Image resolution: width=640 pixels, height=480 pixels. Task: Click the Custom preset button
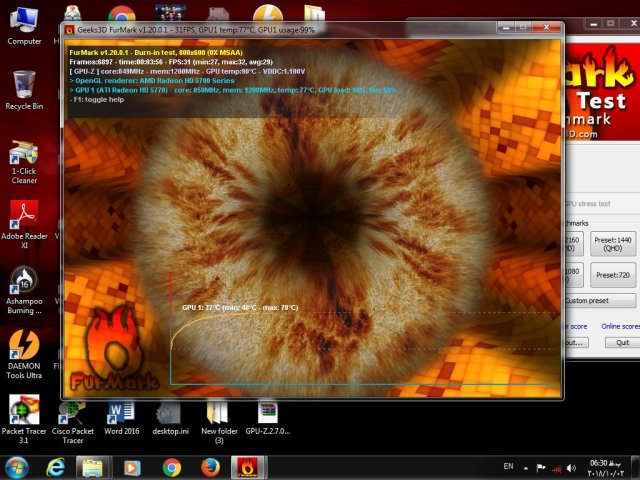point(598,300)
